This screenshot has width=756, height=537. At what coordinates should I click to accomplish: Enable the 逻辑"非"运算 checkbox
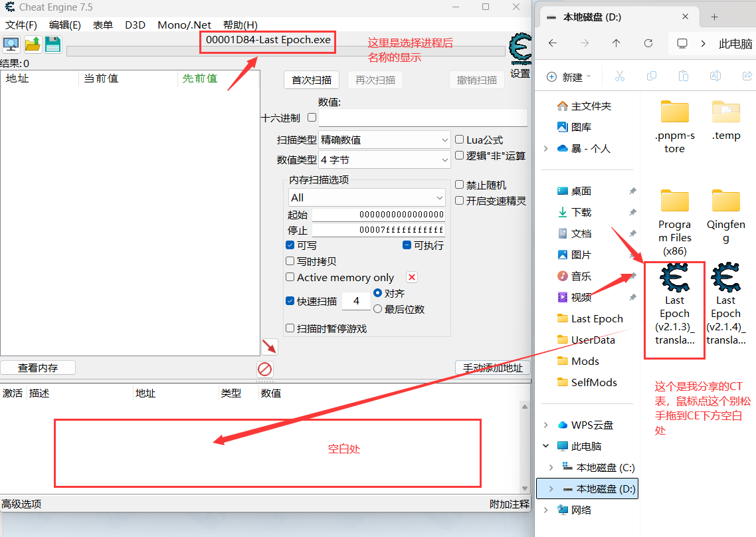[x=460, y=156]
